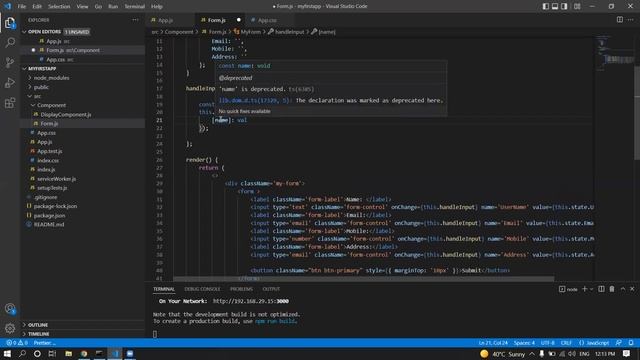
Task: Open the Terminal menu
Action: click(x=134, y=7)
